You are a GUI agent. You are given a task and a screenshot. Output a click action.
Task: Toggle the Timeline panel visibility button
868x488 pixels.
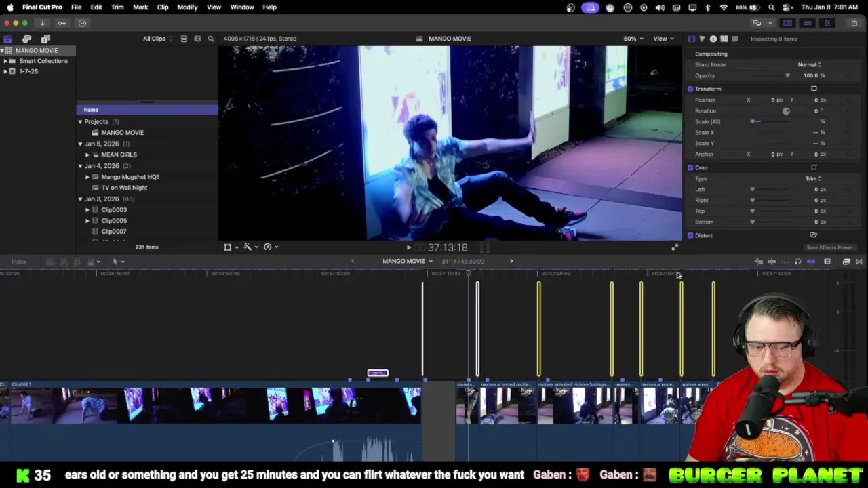(807, 23)
